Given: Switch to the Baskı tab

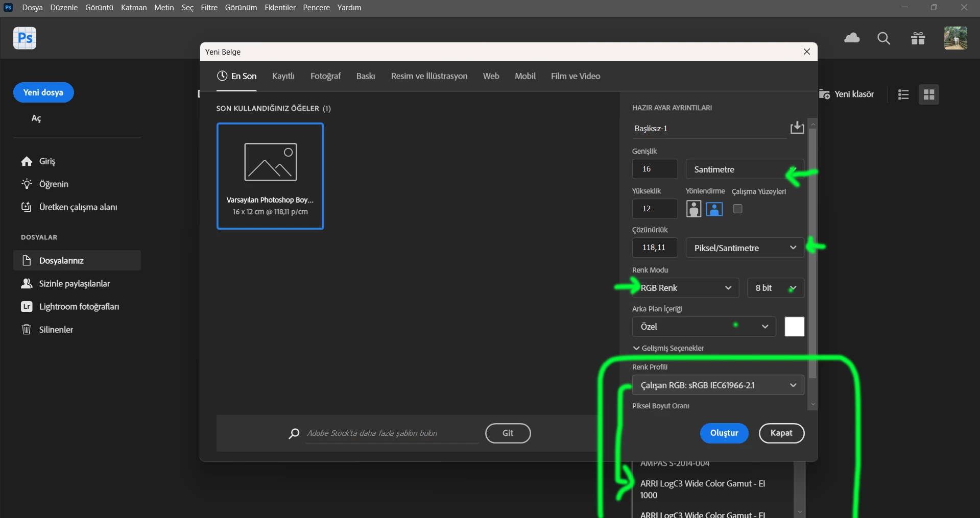Looking at the screenshot, I should pyautogui.click(x=366, y=76).
